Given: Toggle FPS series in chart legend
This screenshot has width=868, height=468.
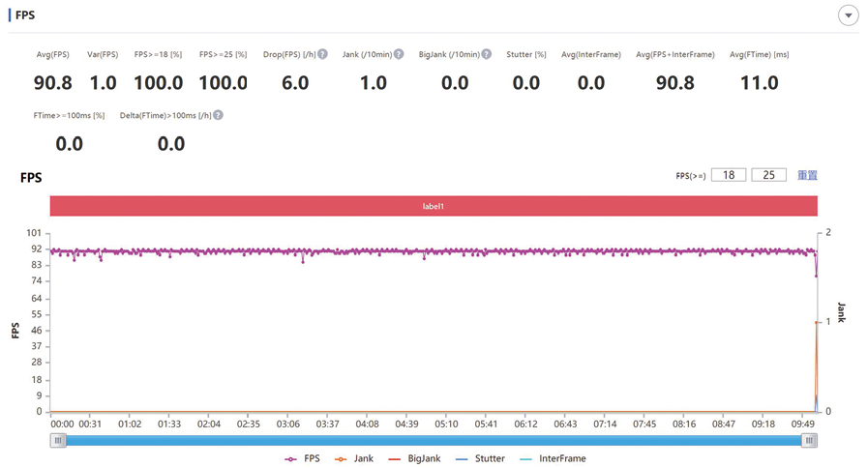Looking at the screenshot, I should [302, 458].
